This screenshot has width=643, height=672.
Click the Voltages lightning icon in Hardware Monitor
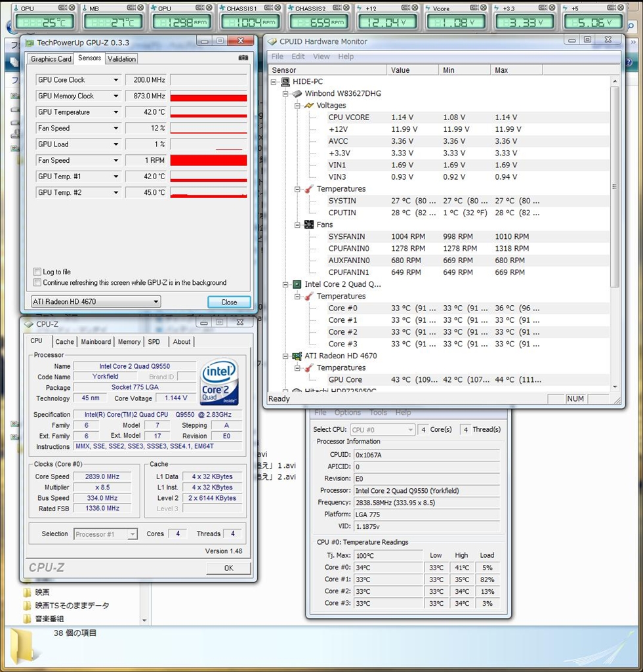(309, 106)
